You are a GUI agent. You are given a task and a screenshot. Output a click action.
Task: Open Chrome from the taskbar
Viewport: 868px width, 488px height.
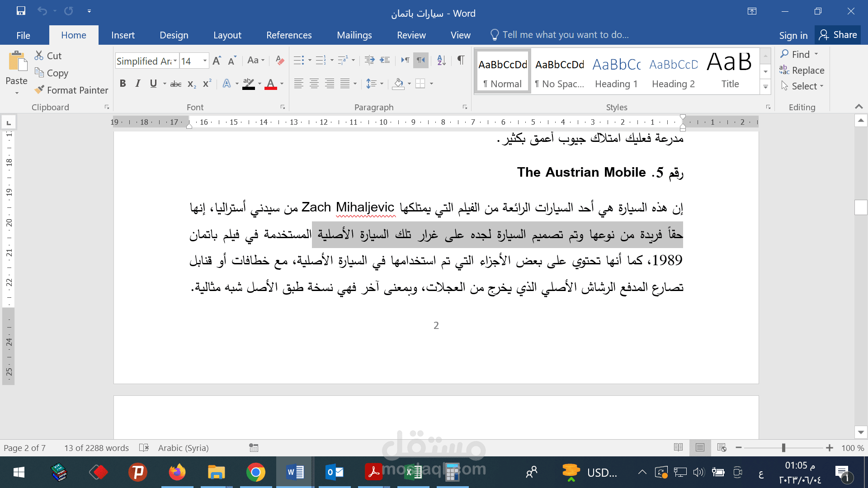coord(255,472)
